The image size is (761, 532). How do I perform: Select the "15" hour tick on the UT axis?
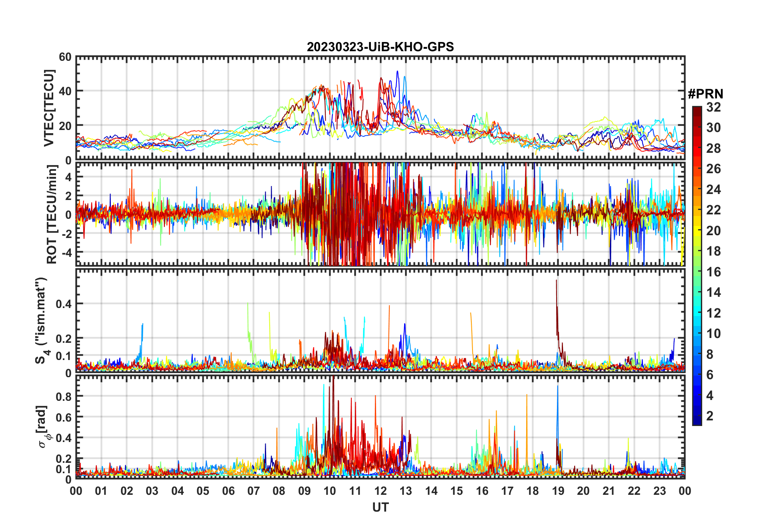pyautogui.click(x=457, y=491)
